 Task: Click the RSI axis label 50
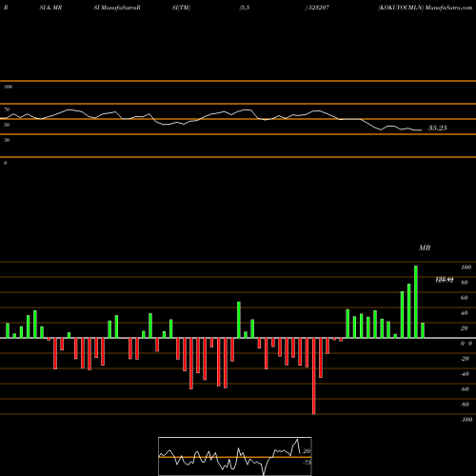point(7,125)
